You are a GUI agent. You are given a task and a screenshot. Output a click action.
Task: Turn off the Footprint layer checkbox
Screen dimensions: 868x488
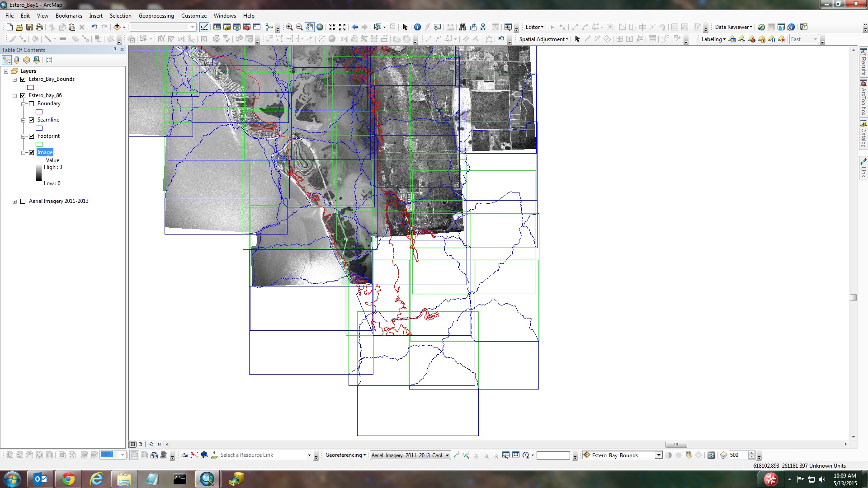pos(32,136)
